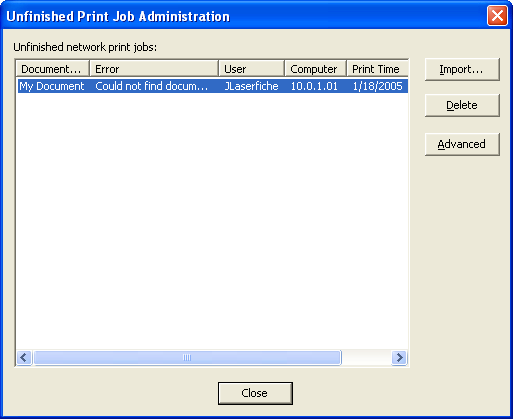513x419 pixels.
Task: Click the left scroll arrow
Action: (24, 358)
